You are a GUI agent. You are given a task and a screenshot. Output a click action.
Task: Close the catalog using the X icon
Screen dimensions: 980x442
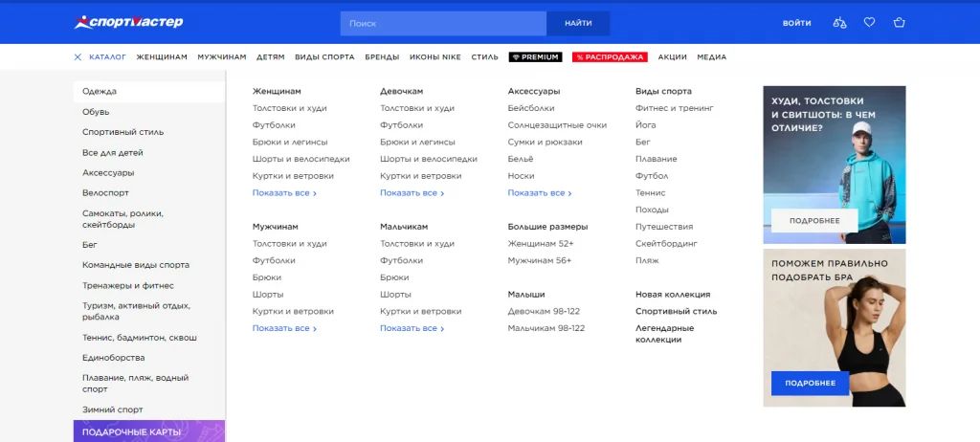coord(78,57)
